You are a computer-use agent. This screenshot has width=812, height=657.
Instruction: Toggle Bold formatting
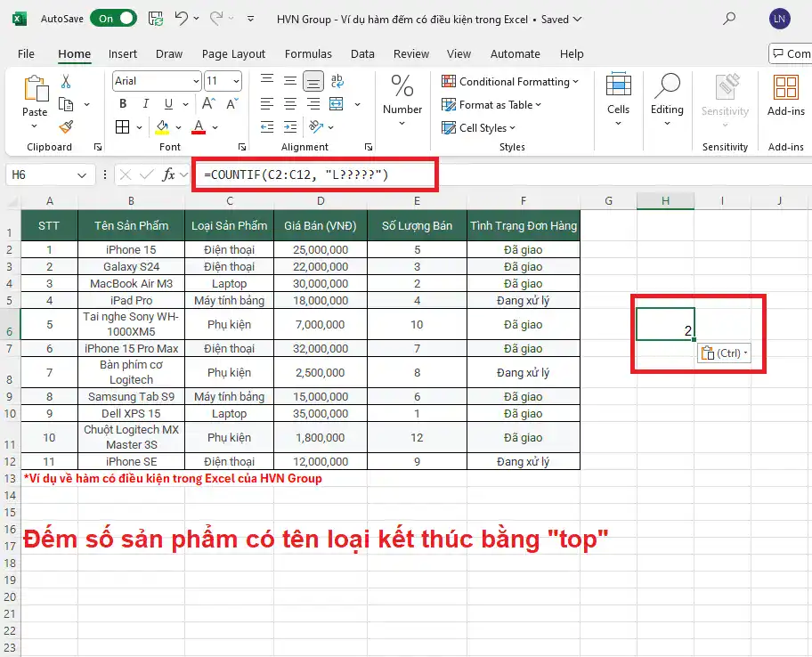point(123,103)
